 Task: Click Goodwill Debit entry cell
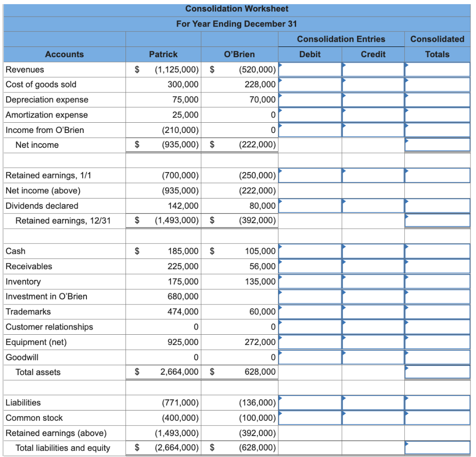click(310, 357)
